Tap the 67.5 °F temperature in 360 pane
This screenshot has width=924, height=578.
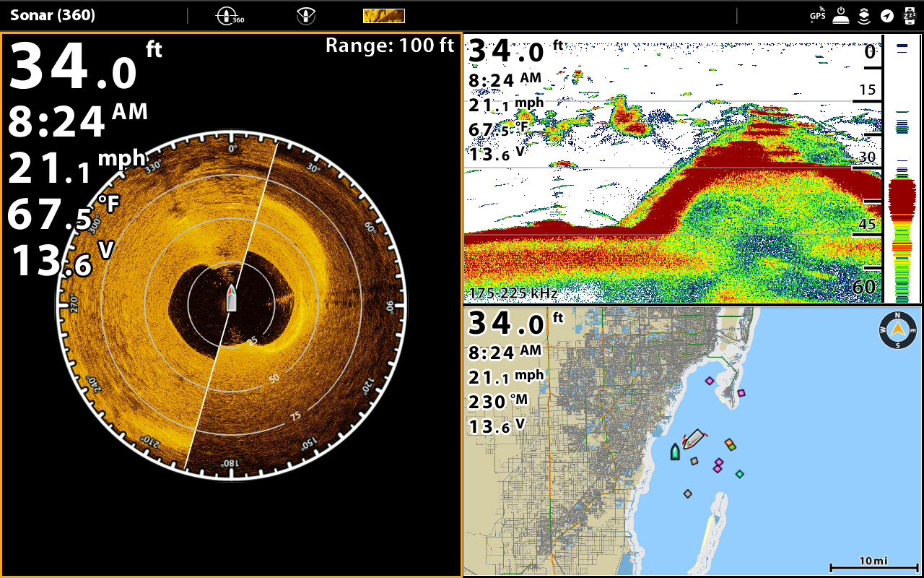tap(64, 215)
